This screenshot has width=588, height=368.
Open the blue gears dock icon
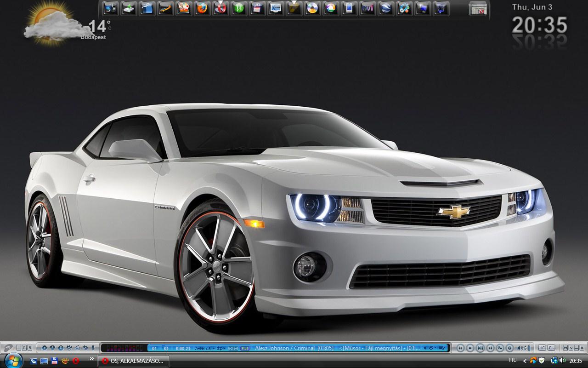pos(404,8)
